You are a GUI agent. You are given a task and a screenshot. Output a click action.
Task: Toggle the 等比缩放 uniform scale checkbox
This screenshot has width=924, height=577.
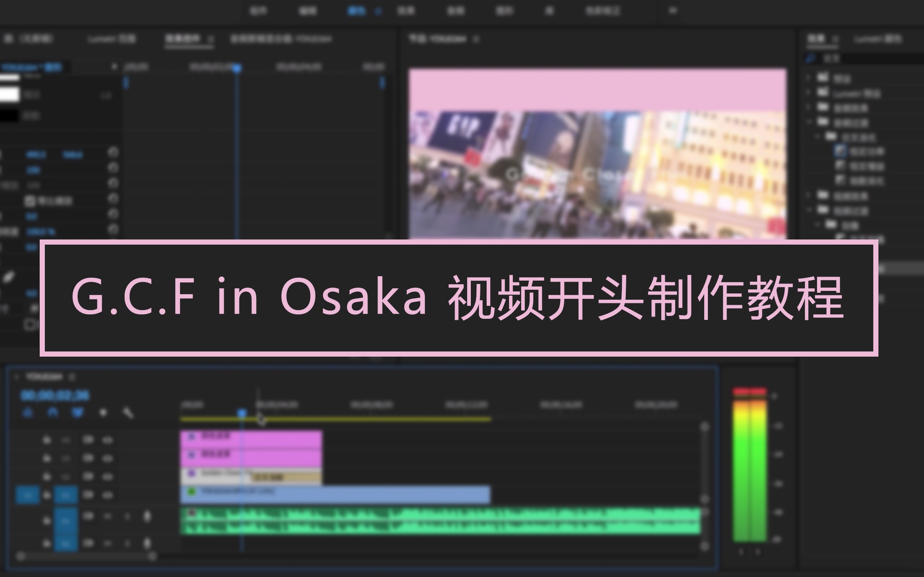click(x=30, y=201)
